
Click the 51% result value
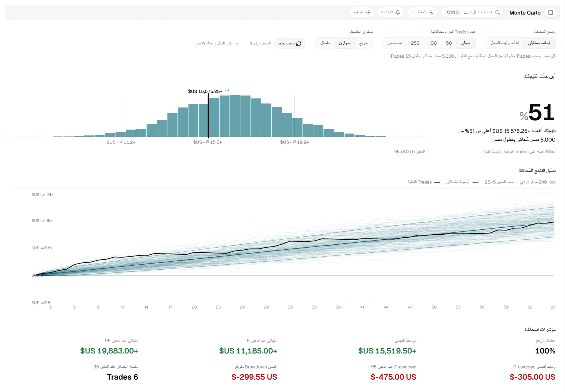537,113
